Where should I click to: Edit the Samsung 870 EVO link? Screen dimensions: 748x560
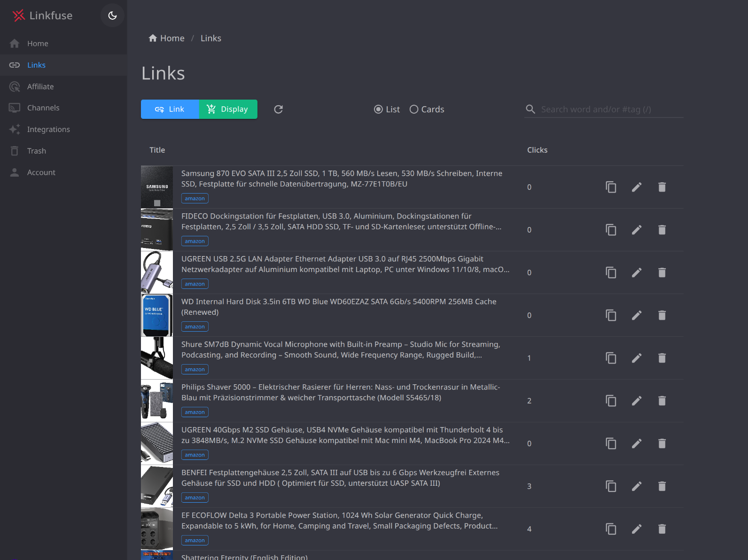point(637,187)
